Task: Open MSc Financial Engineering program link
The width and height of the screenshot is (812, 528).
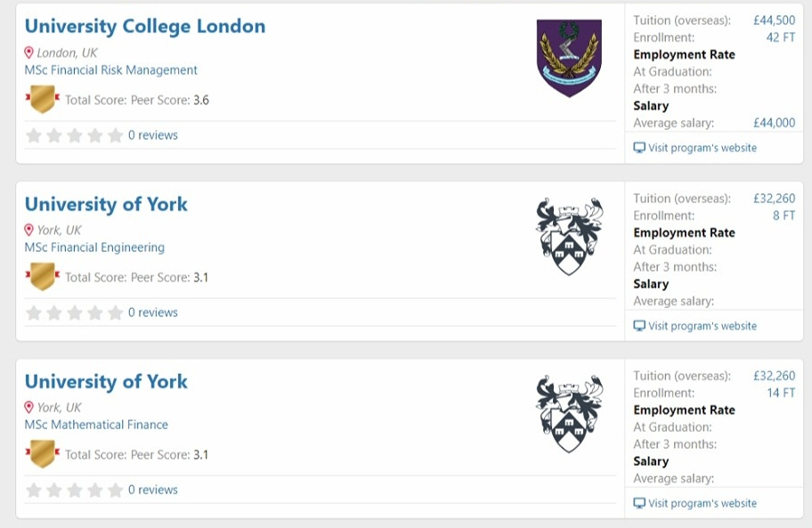Action: click(94, 248)
